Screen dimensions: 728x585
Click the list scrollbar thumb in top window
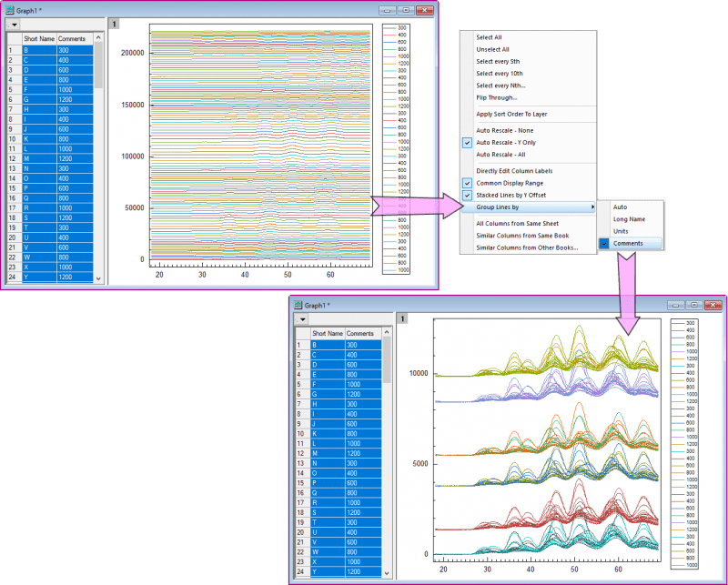(98, 65)
